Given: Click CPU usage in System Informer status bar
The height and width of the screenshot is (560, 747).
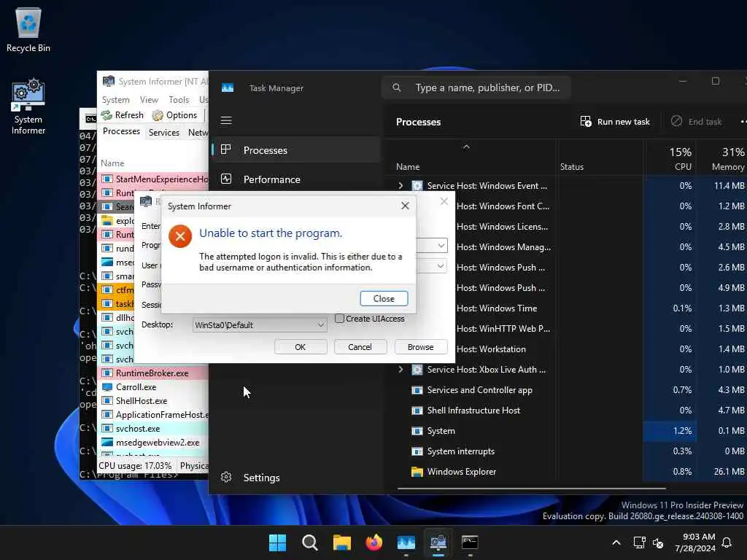Looking at the screenshot, I should pyautogui.click(x=135, y=466).
